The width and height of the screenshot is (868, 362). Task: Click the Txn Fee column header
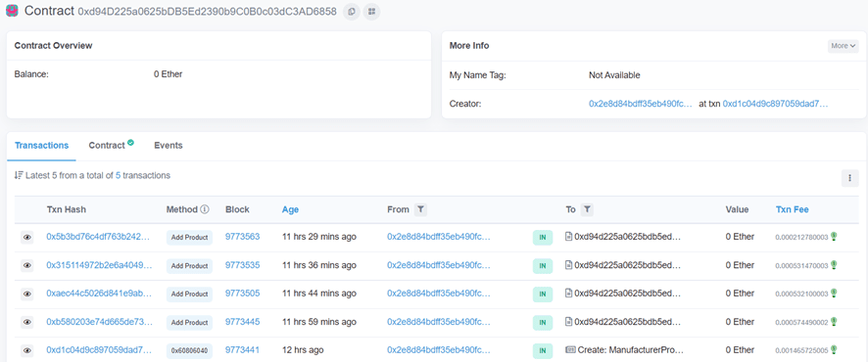(793, 209)
